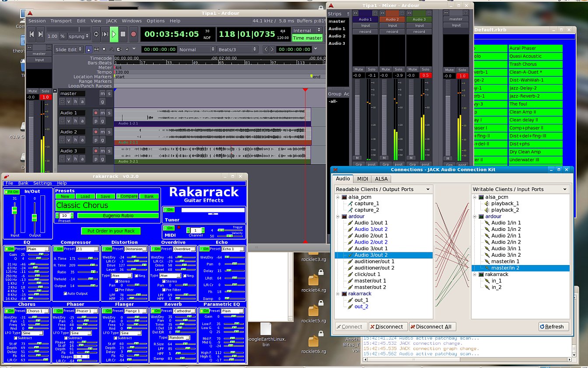Arm record on Audio 1 track

click(96, 113)
